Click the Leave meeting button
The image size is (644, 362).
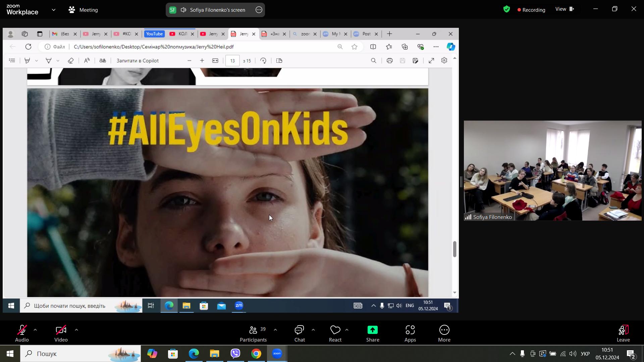[x=623, y=334]
